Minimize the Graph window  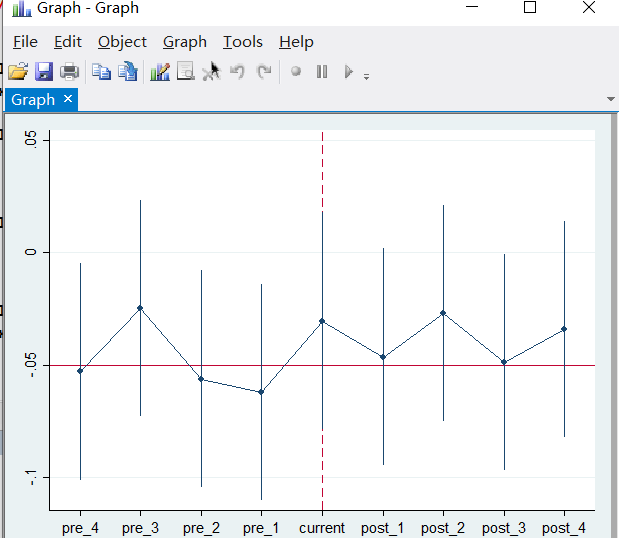pyautogui.click(x=472, y=7)
